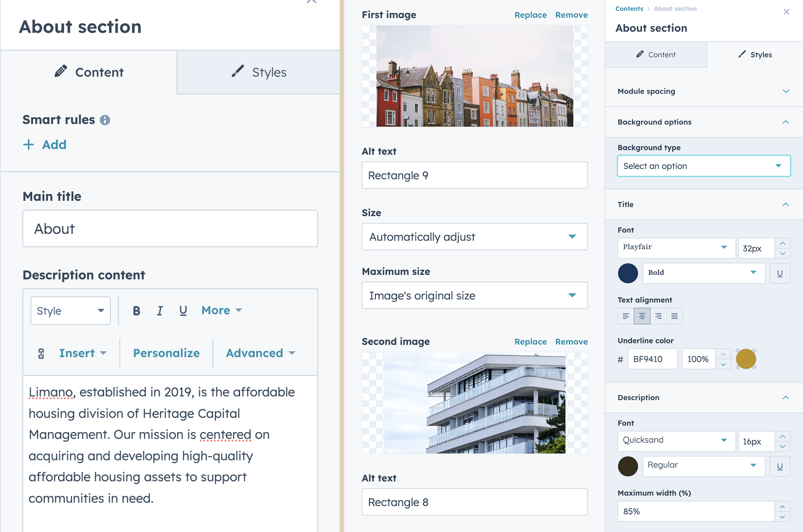Select center text alignment for title
Screen dimensions: 803x532
[642, 316]
